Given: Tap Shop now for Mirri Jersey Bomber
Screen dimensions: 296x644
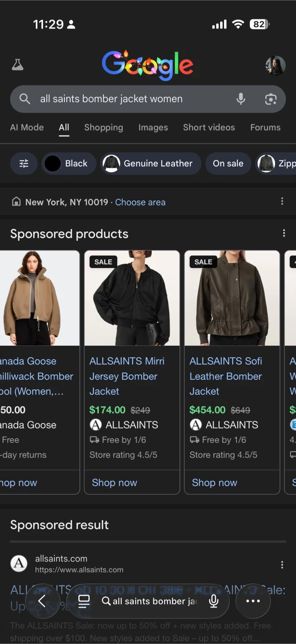Looking at the screenshot, I should [x=114, y=483].
